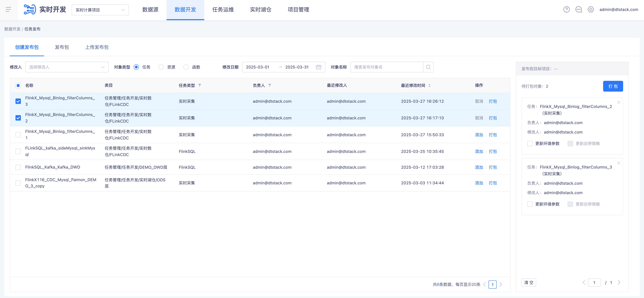The image size is (644, 298).
Task: Check row FlinkSQL_Kafka_Kafka_DWD
Action: (18, 167)
